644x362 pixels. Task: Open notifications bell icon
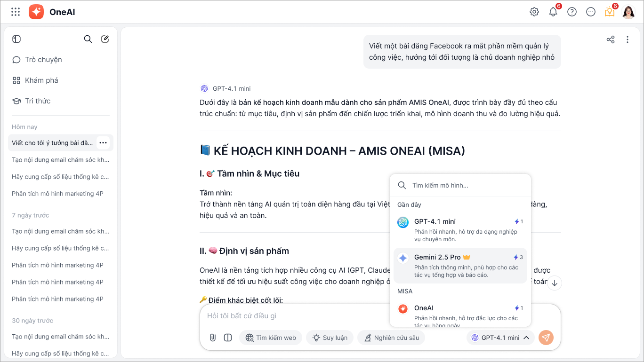point(553,12)
